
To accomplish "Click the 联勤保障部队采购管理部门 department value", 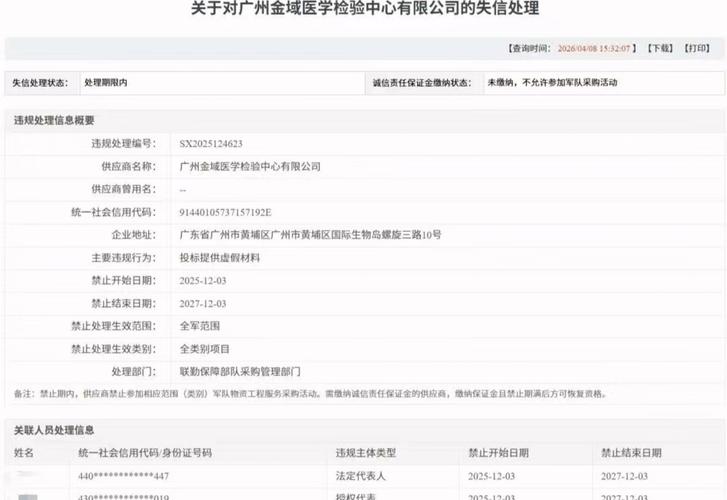I will (240, 372).
